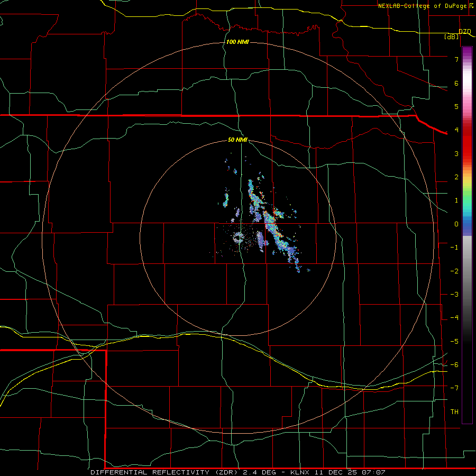The image size is (476, 476).
Task: Click the 7 value on the ZDR scale
Action: click(456, 59)
